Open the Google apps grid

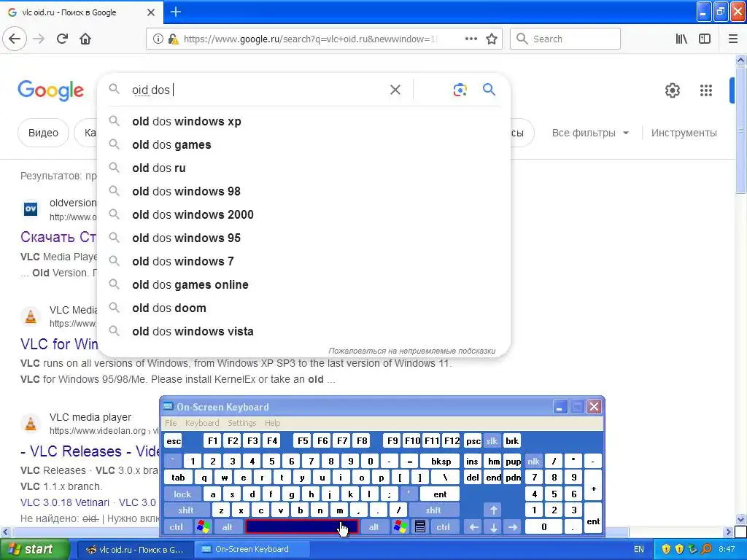pyautogui.click(x=705, y=90)
